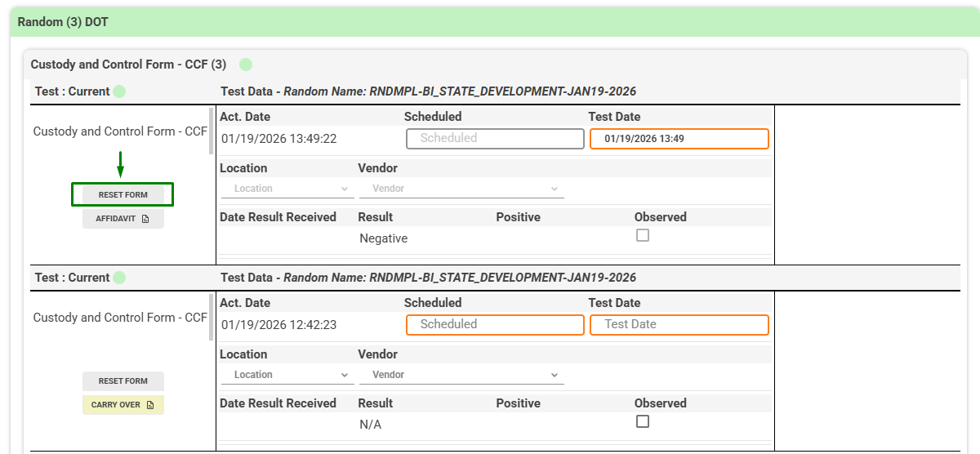
Task: Click the document icon on the Affidavit button
Action: (x=145, y=219)
